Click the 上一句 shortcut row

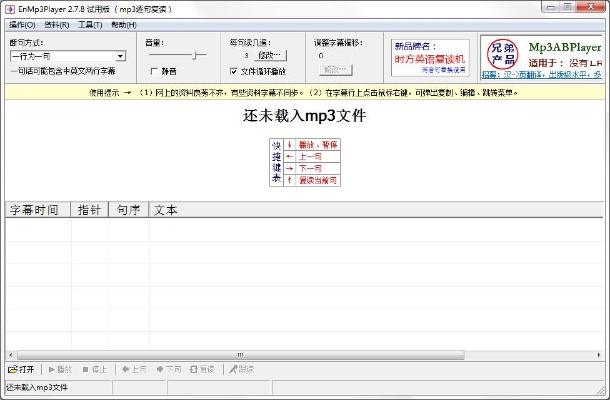click(x=312, y=157)
